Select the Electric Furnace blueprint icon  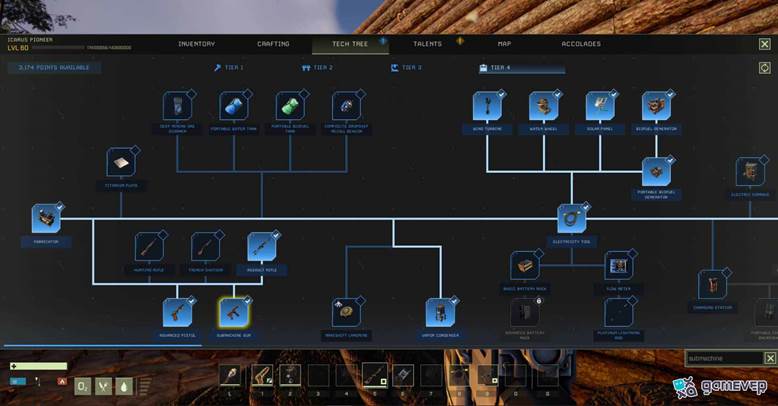[750, 172]
